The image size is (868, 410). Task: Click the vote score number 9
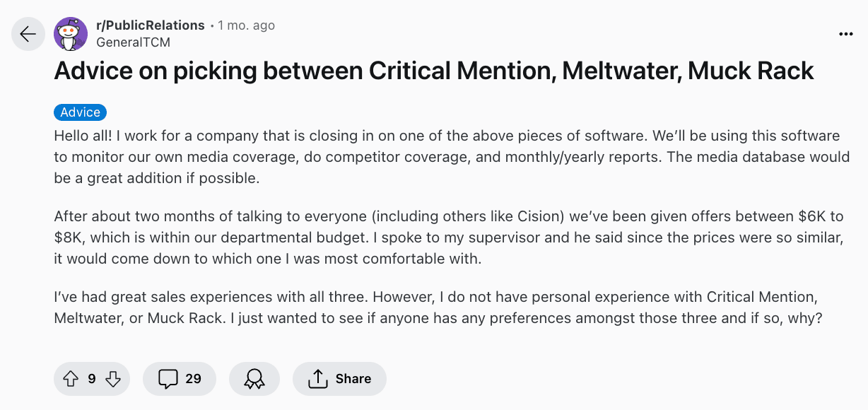coord(92,379)
